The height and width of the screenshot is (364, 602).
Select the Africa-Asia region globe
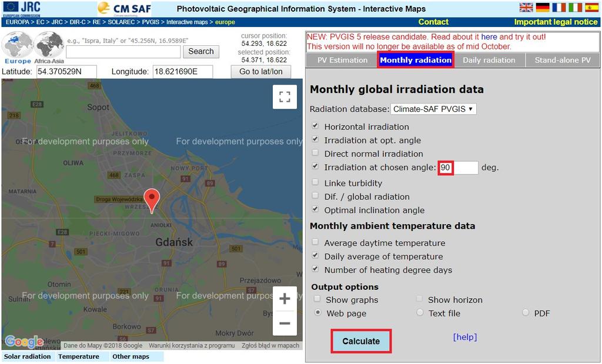[x=49, y=48]
